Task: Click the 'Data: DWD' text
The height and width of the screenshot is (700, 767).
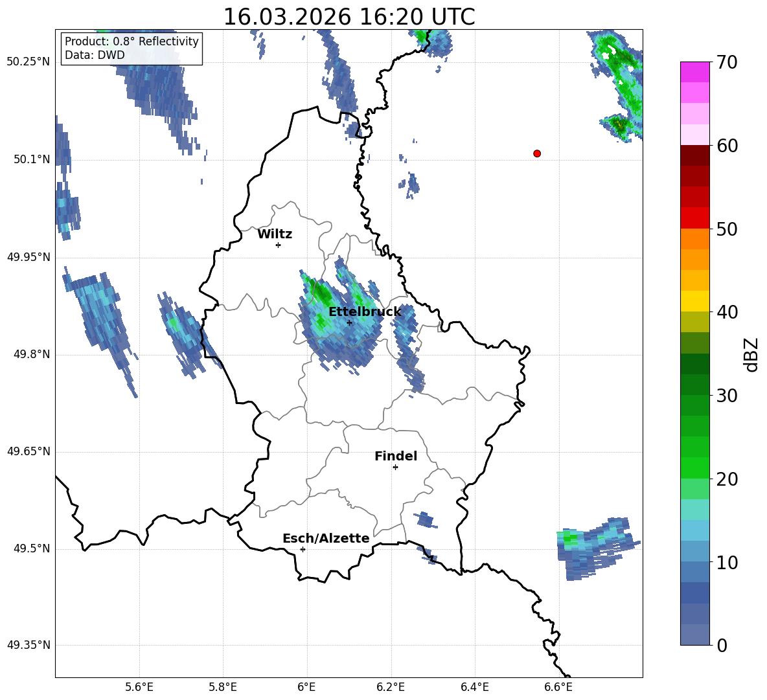Action: [x=95, y=55]
